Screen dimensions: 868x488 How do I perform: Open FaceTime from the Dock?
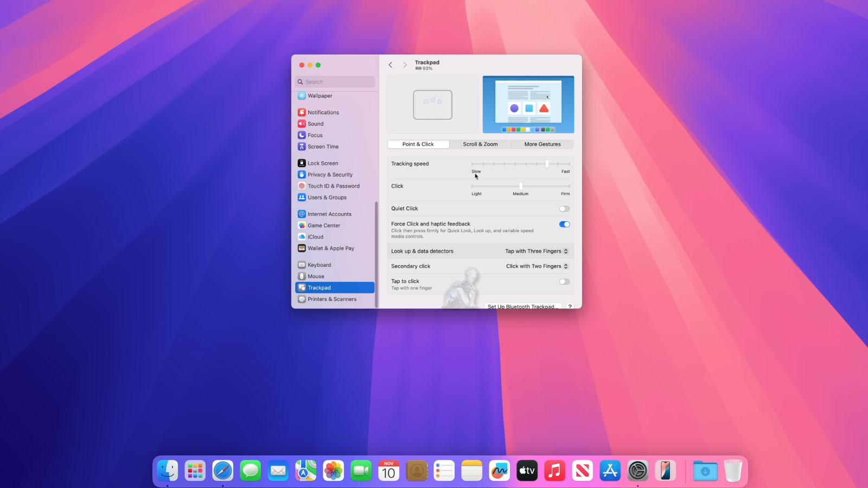(x=361, y=471)
